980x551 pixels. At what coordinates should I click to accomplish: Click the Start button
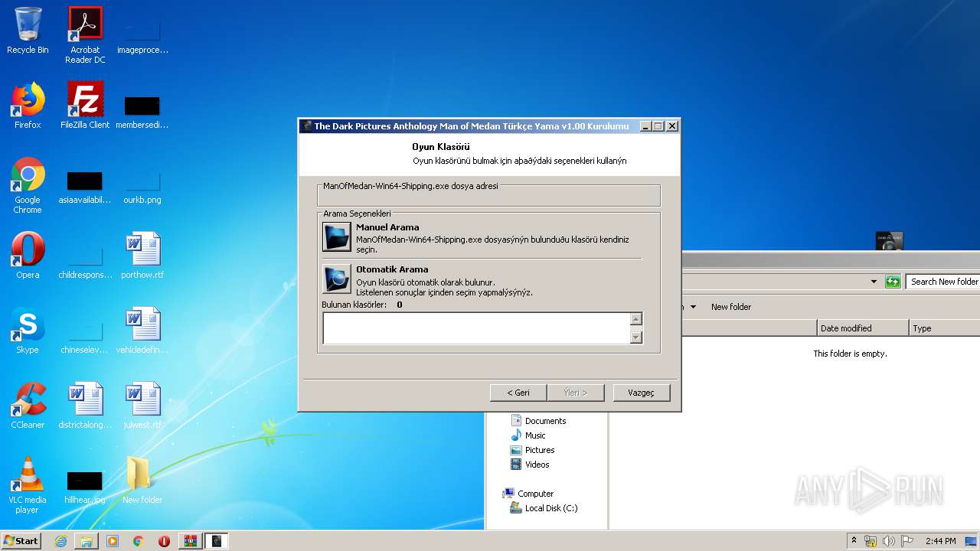pyautogui.click(x=21, y=541)
